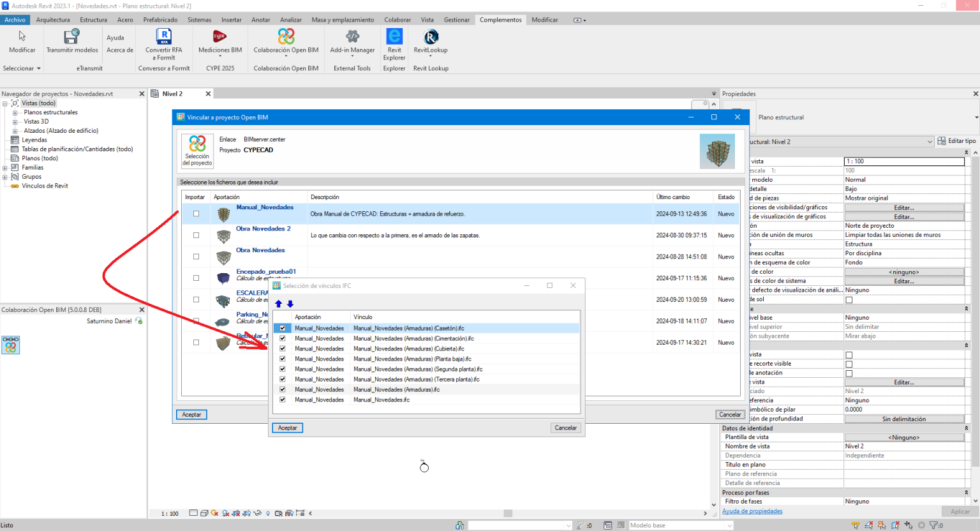Uncheck the Casetón IFC link checkbox
The height and width of the screenshot is (531, 980).
283,328
